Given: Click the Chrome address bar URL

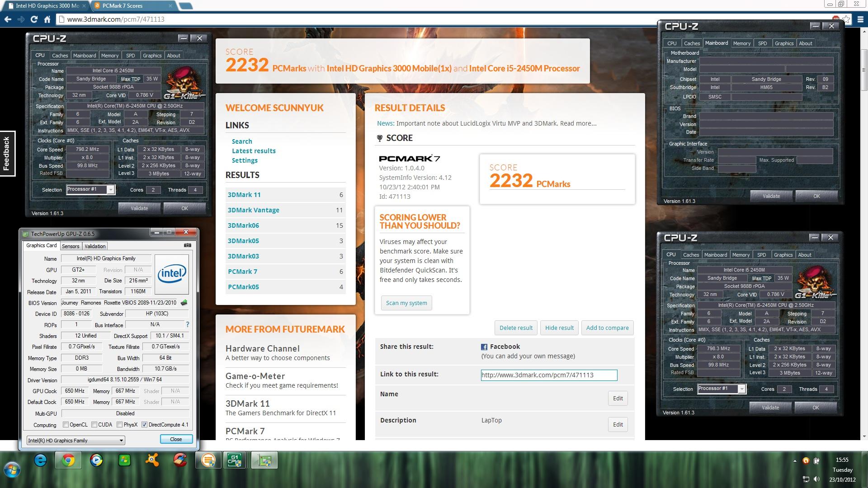Looking at the screenshot, I should [116, 19].
